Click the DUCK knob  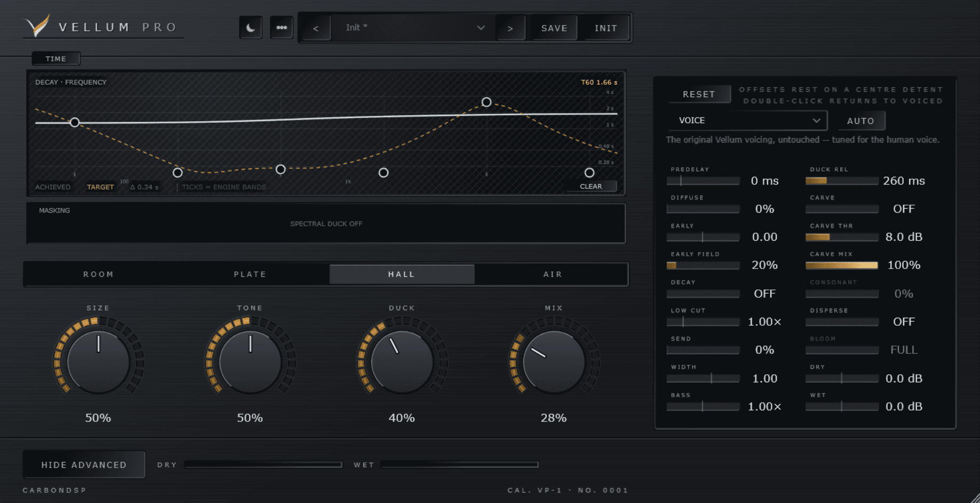(x=402, y=361)
